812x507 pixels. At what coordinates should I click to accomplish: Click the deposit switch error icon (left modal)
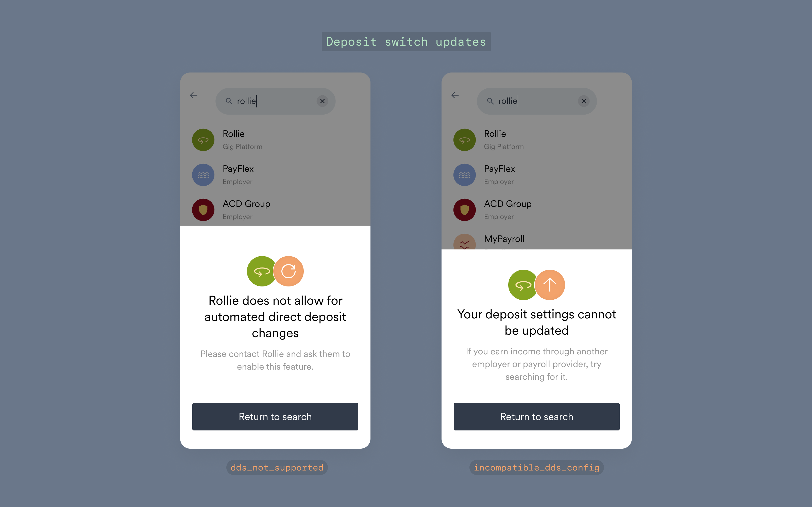(x=275, y=270)
